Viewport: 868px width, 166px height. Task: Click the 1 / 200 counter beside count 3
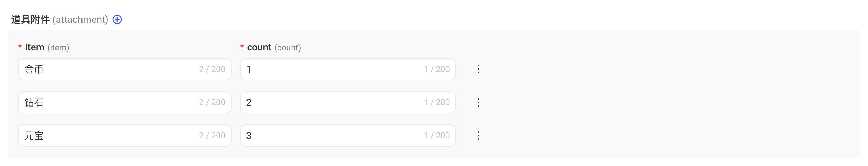(x=437, y=136)
